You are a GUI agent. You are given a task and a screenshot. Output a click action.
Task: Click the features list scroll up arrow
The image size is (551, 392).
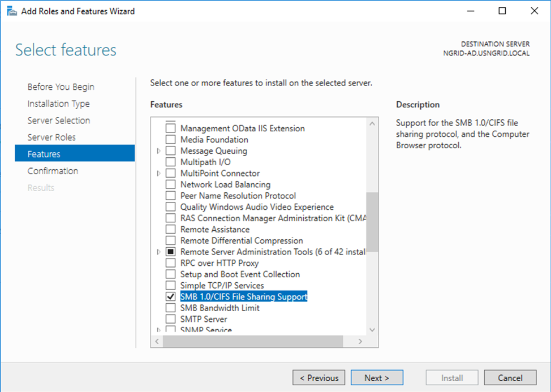372,124
